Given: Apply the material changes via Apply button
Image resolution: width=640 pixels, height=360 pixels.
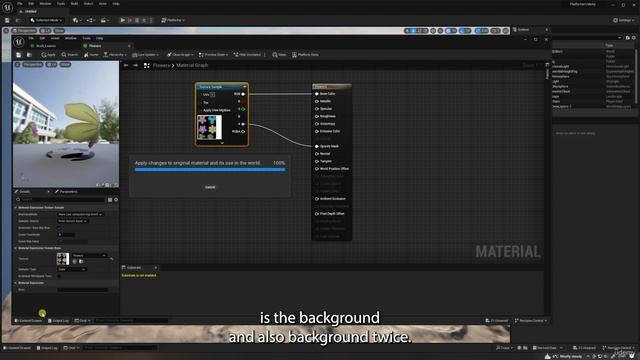Looking at the screenshot, I should (x=48, y=55).
